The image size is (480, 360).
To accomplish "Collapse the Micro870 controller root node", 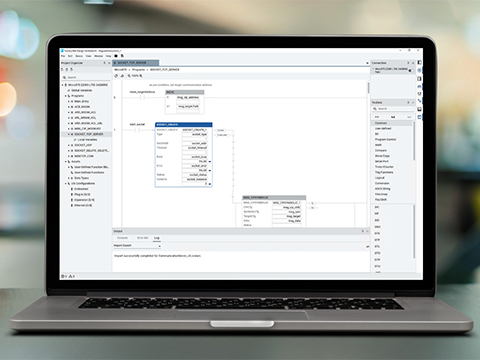I will click(x=62, y=85).
